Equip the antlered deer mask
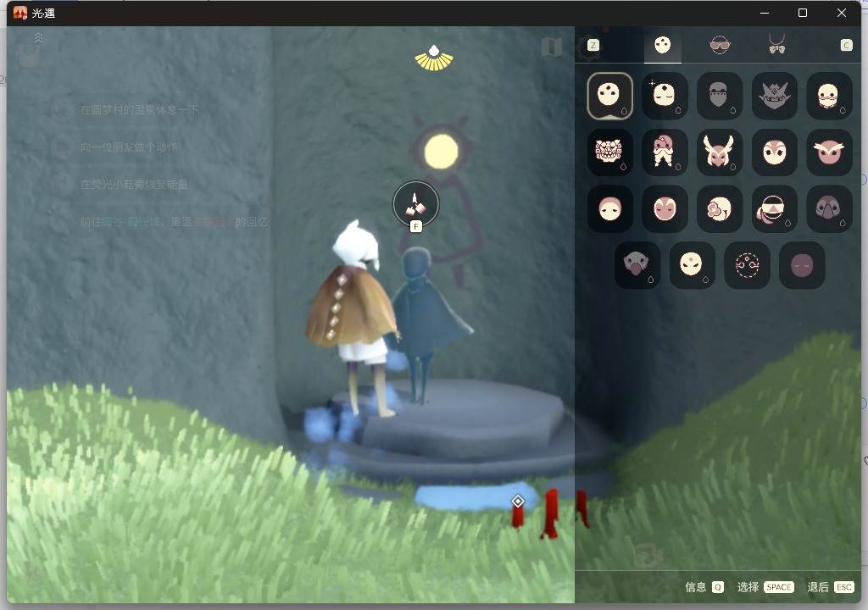The height and width of the screenshot is (610, 868). 719,152
